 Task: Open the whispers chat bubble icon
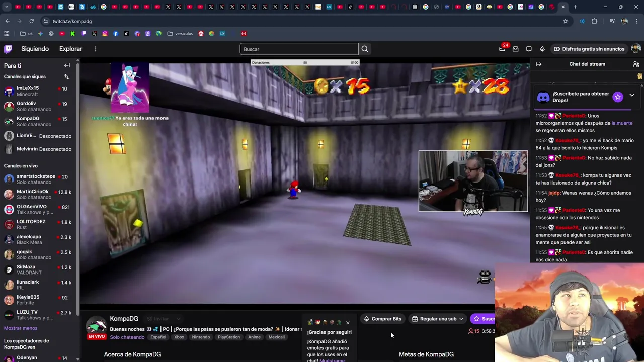click(529, 49)
